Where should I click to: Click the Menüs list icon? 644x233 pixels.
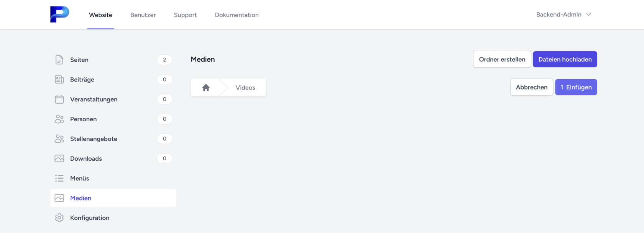tap(59, 178)
